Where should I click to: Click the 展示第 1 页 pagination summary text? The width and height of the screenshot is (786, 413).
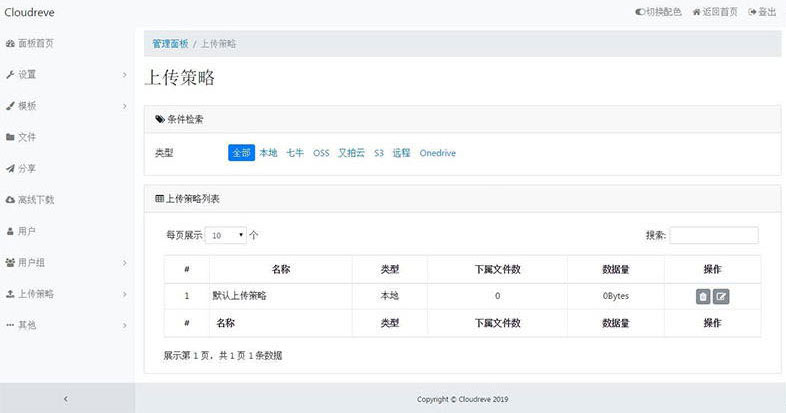click(223, 355)
